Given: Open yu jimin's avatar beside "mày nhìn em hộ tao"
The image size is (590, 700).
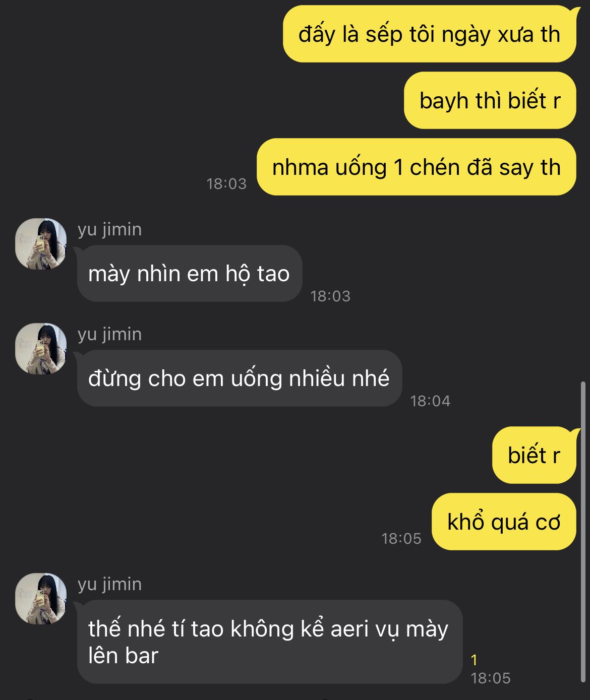Looking at the screenshot, I should [x=41, y=244].
